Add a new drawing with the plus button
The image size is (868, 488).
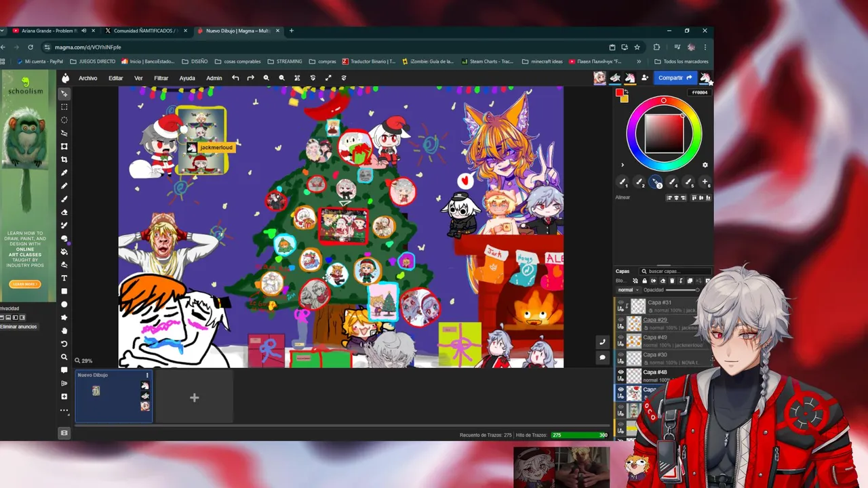tap(194, 398)
